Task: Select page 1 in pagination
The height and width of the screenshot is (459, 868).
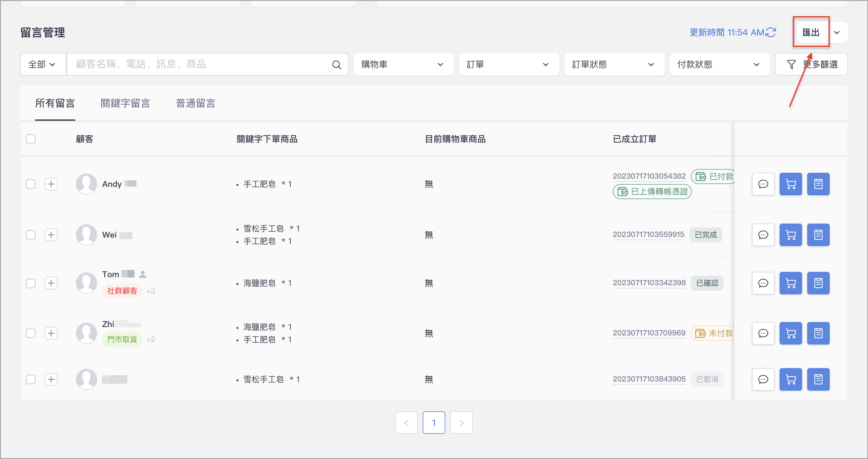Action: (434, 423)
